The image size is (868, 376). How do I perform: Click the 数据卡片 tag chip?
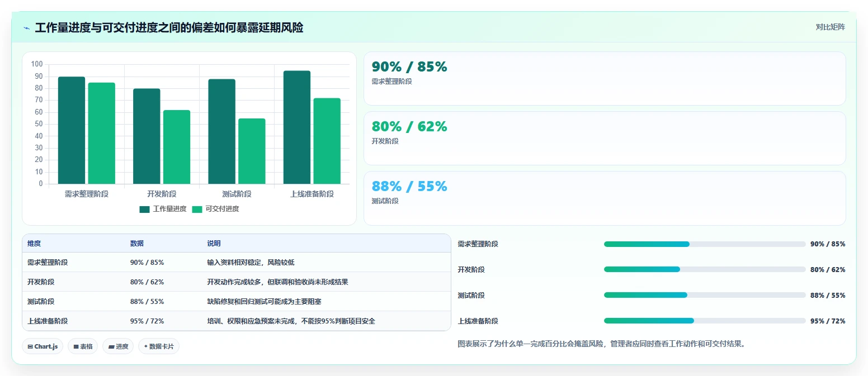coord(159,346)
